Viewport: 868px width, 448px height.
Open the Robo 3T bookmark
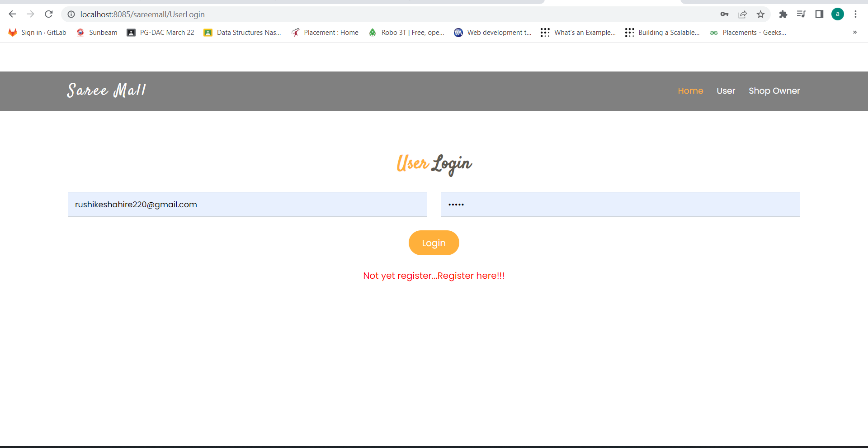[406, 32]
